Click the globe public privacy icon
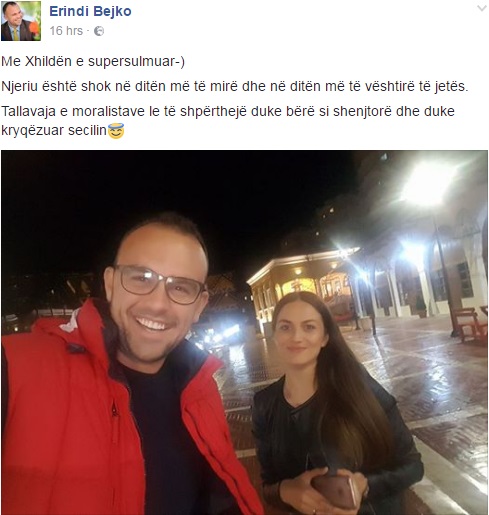 [99, 31]
